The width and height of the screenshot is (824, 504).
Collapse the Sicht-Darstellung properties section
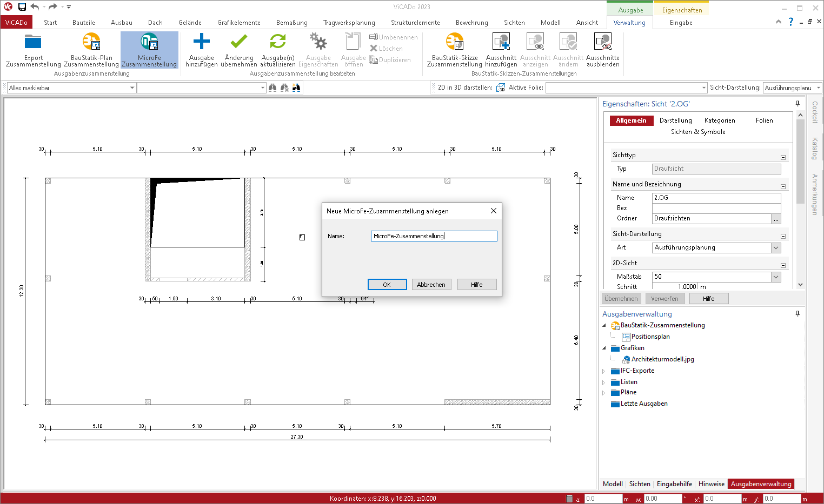[783, 236]
